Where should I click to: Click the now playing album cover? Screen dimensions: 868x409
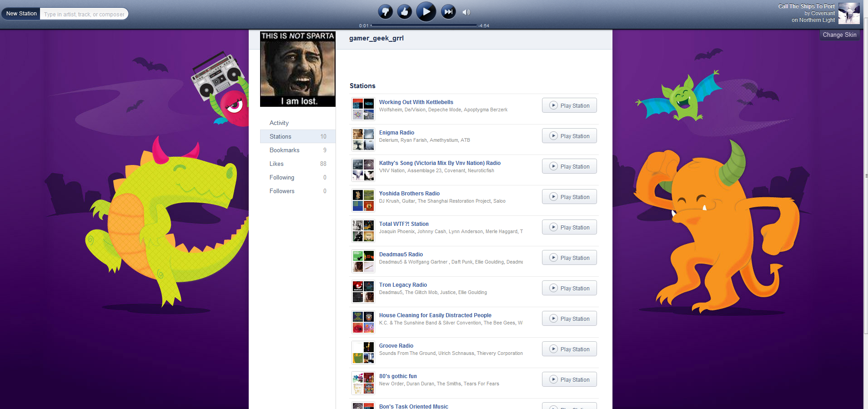(848, 13)
